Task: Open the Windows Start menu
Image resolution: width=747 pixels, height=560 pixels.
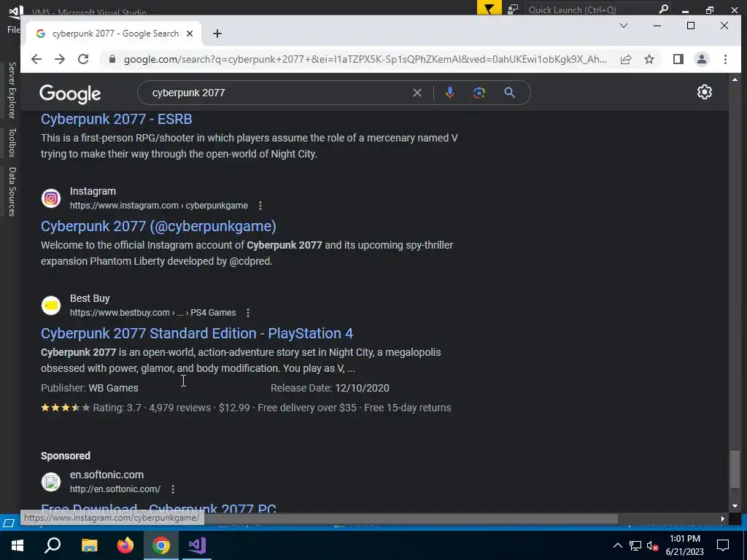Action: click(x=18, y=545)
